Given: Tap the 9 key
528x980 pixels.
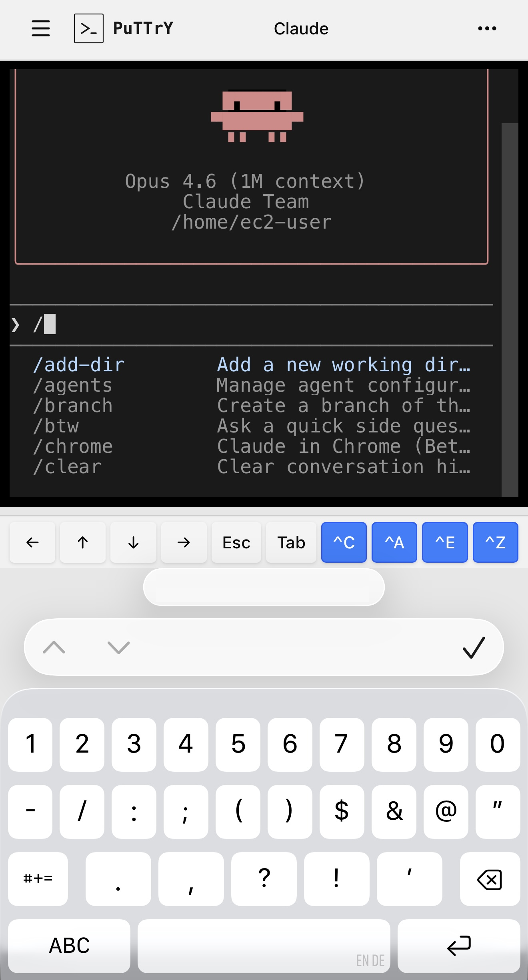Looking at the screenshot, I should [446, 745].
